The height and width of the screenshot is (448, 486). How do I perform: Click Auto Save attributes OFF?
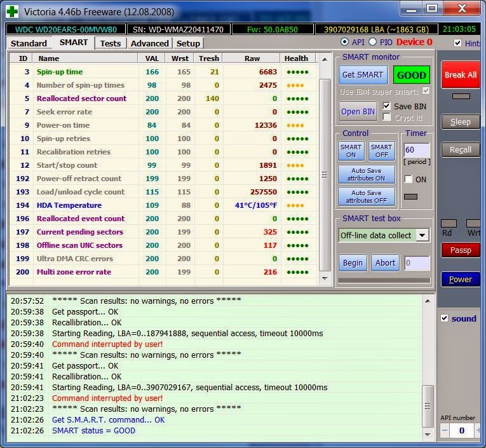(x=367, y=196)
